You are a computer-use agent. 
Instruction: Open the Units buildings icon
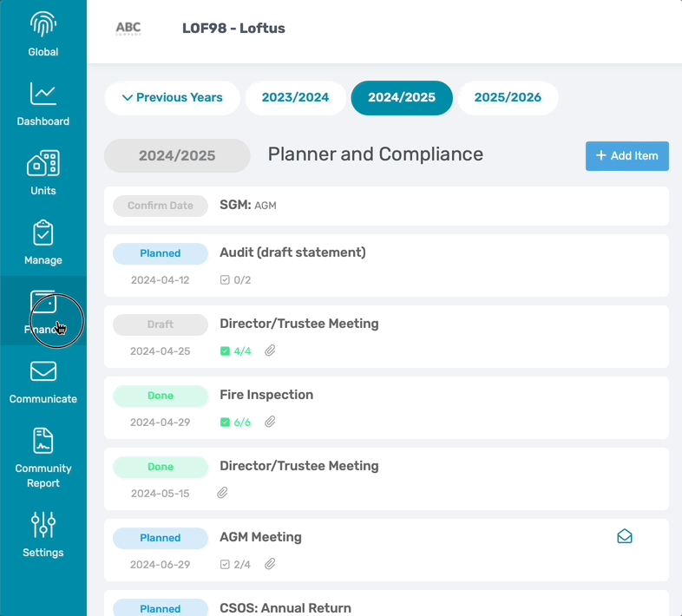point(43,163)
